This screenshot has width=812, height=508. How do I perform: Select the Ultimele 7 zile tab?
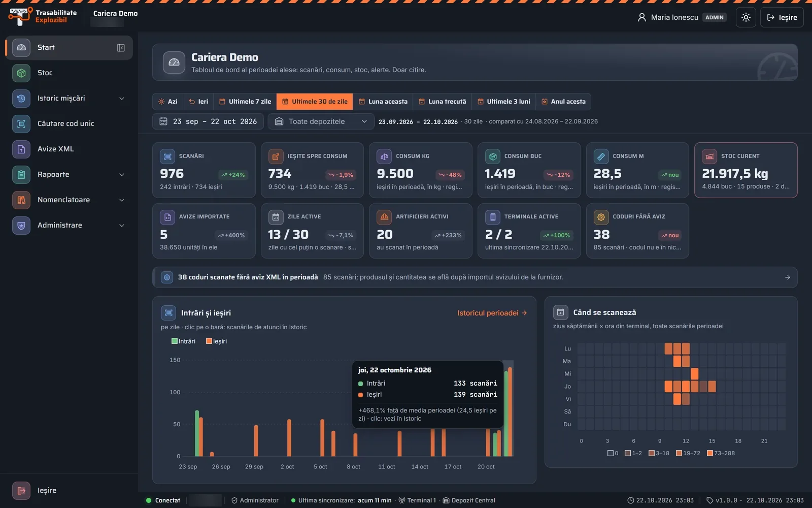[x=245, y=102]
